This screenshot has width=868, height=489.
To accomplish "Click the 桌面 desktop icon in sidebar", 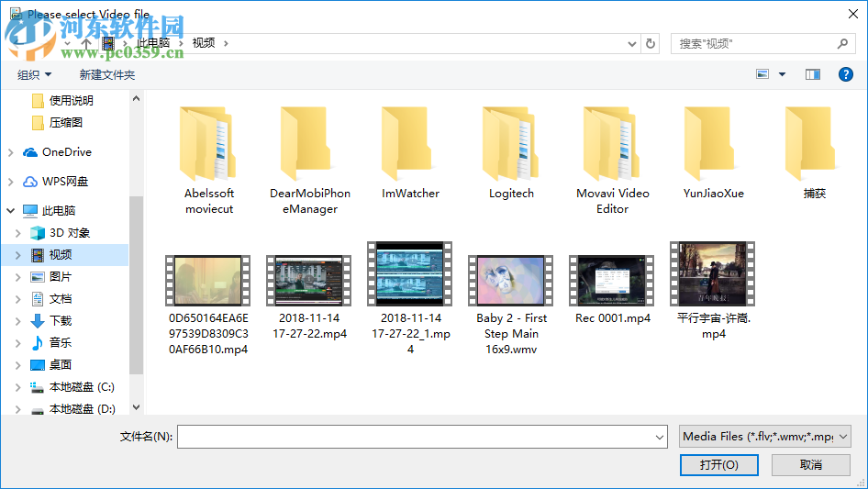I will (38, 365).
